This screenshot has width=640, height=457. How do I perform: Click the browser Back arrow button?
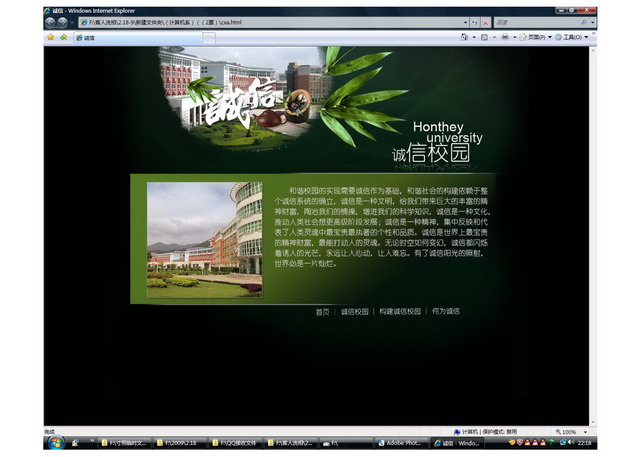(50, 21)
